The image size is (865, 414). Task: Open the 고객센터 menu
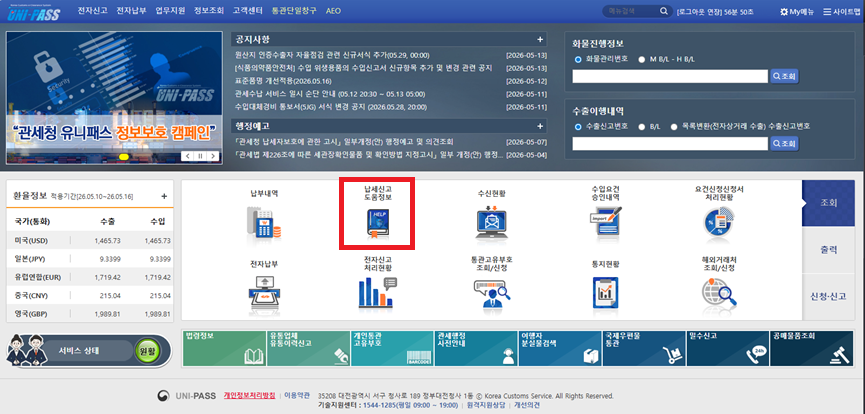[248, 10]
